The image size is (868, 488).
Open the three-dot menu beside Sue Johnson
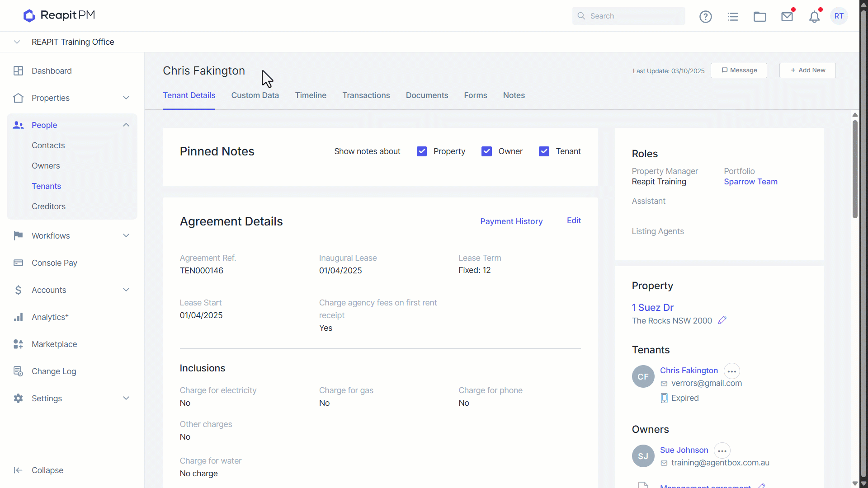(x=722, y=450)
